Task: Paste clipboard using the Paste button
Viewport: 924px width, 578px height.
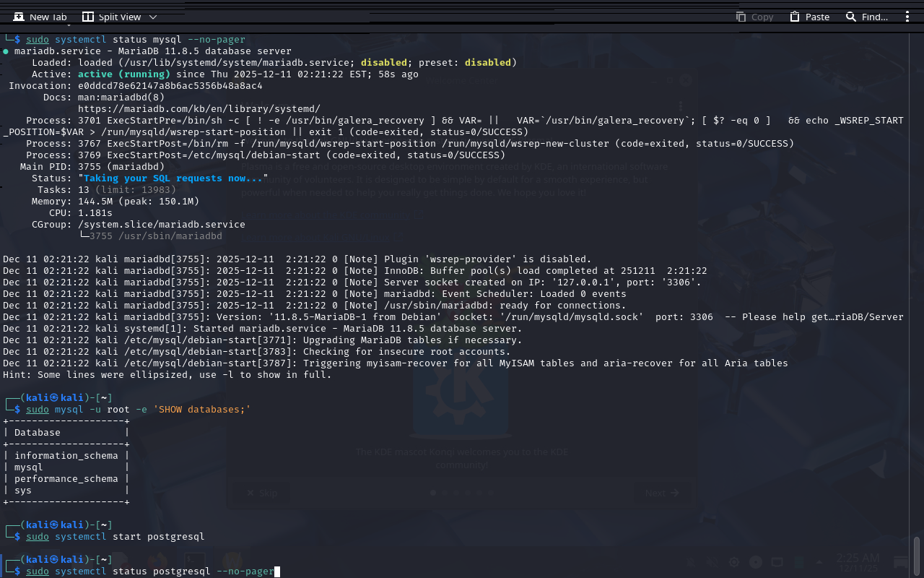Action: tap(809, 17)
